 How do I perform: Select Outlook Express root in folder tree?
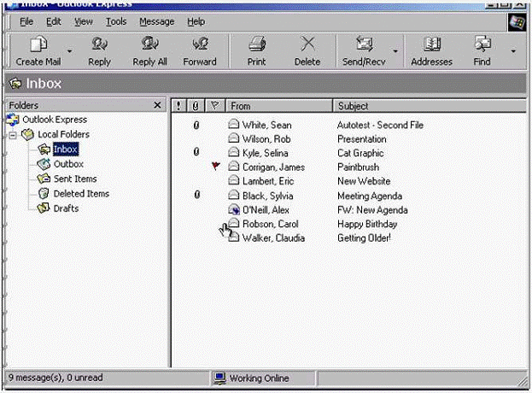[x=55, y=120]
